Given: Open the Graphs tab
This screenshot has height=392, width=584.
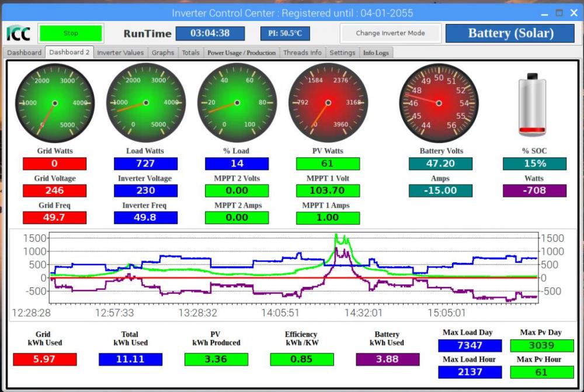Looking at the screenshot, I should point(163,53).
